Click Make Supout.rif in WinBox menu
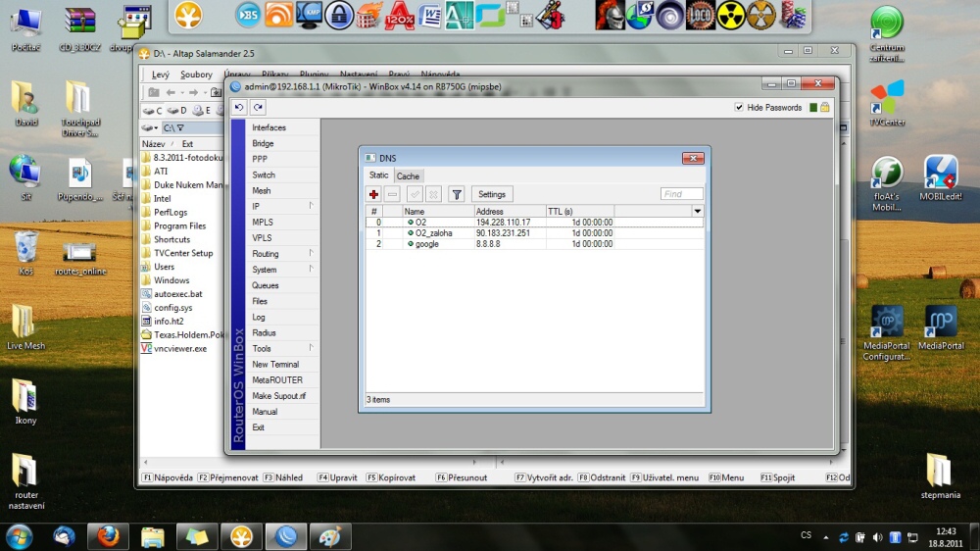 pyautogui.click(x=278, y=396)
